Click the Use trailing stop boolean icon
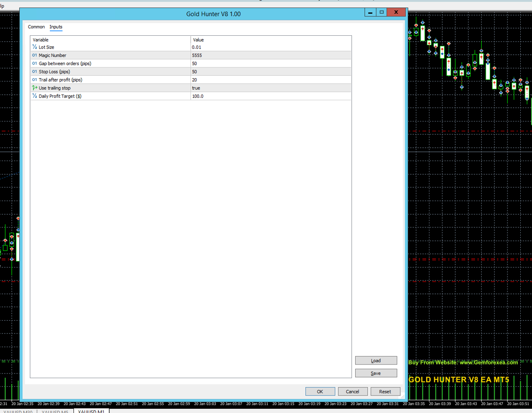 coord(34,88)
